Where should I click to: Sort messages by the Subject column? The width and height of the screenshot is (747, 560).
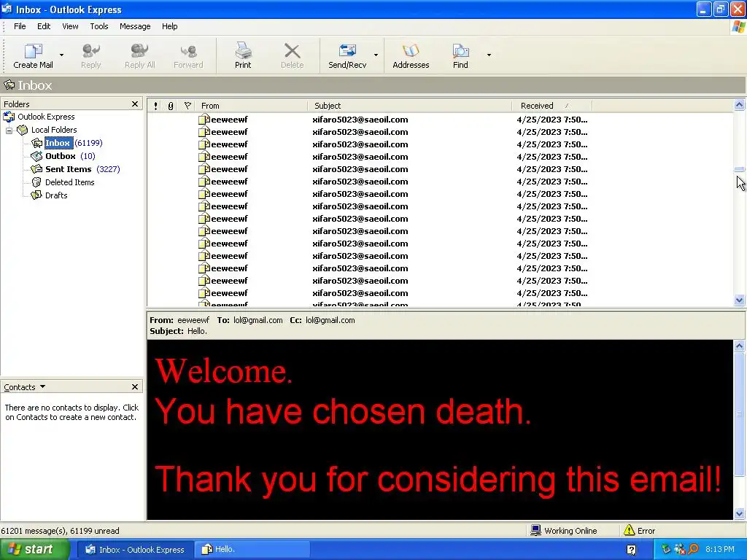(410, 106)
